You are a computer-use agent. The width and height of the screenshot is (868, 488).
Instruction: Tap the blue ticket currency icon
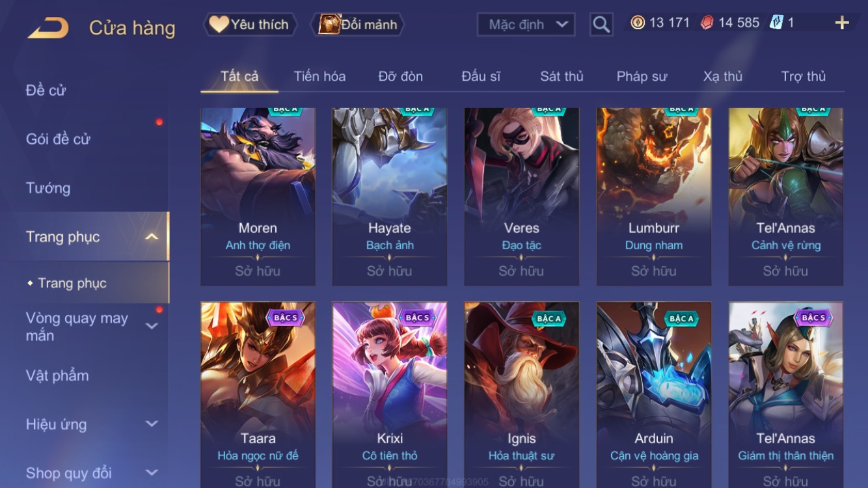(x=776, y=23)
